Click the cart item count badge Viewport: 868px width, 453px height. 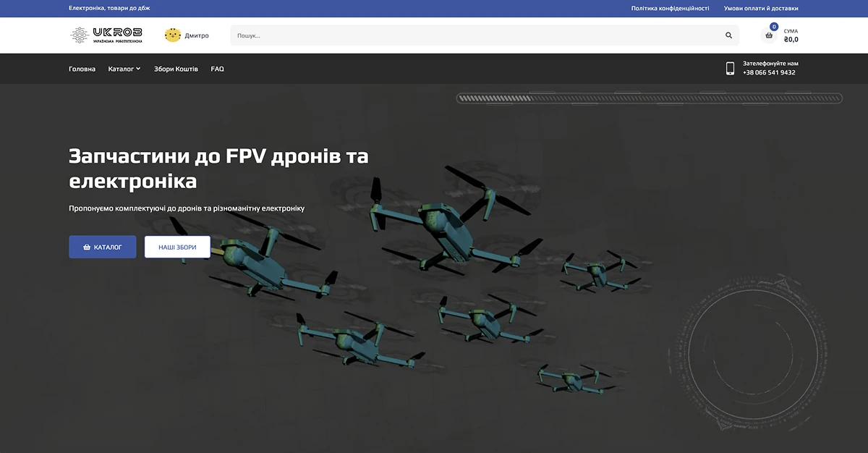click(x=774, y=27)
